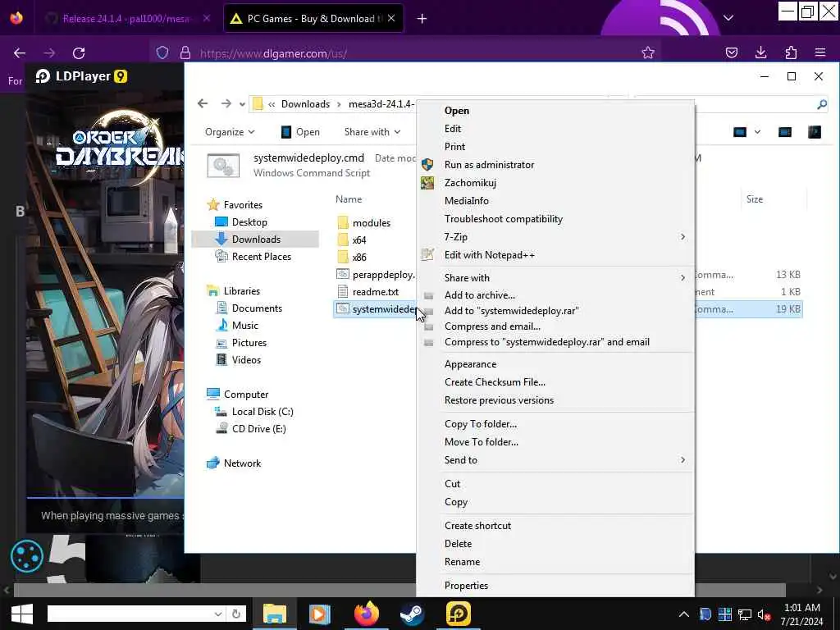Select Compress and email...
Image resolution: width=840 pixels, height=630 pixels.
click(x=492, y=326)
